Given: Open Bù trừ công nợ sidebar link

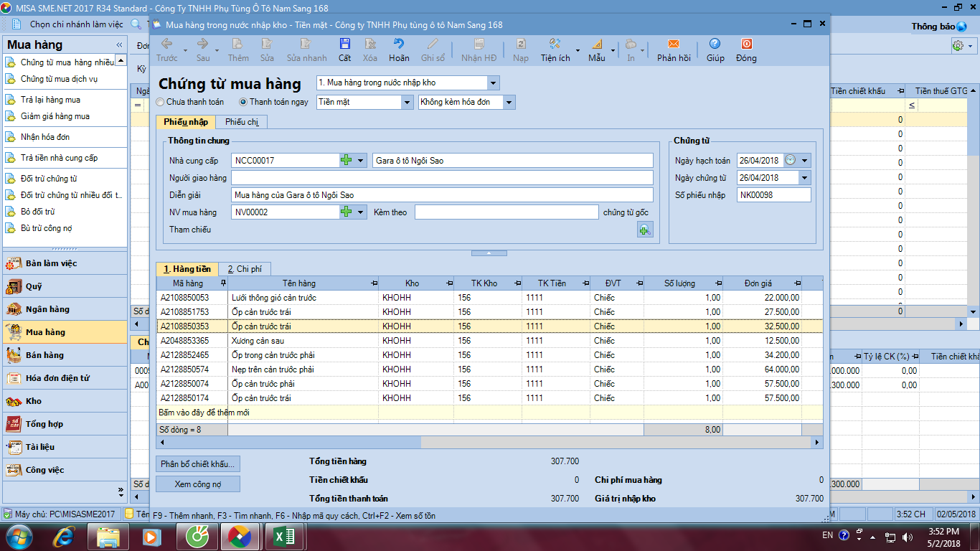Looking at the screenshot, I should (46, 228).
